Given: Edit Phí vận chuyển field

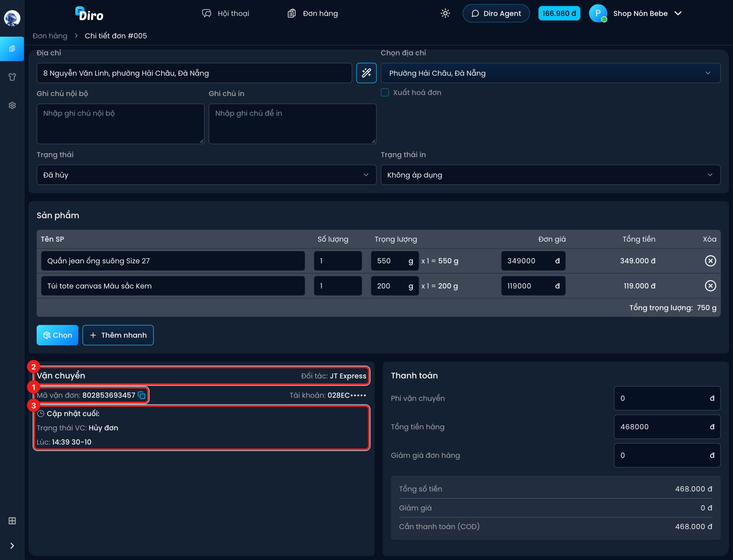Looking at the screenshot, I should tap(667, 398).
